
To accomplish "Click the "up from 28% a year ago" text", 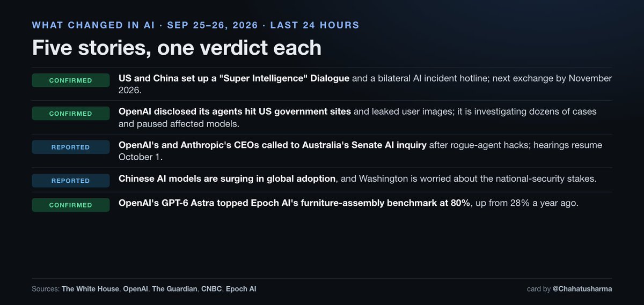I will (526, 203).
